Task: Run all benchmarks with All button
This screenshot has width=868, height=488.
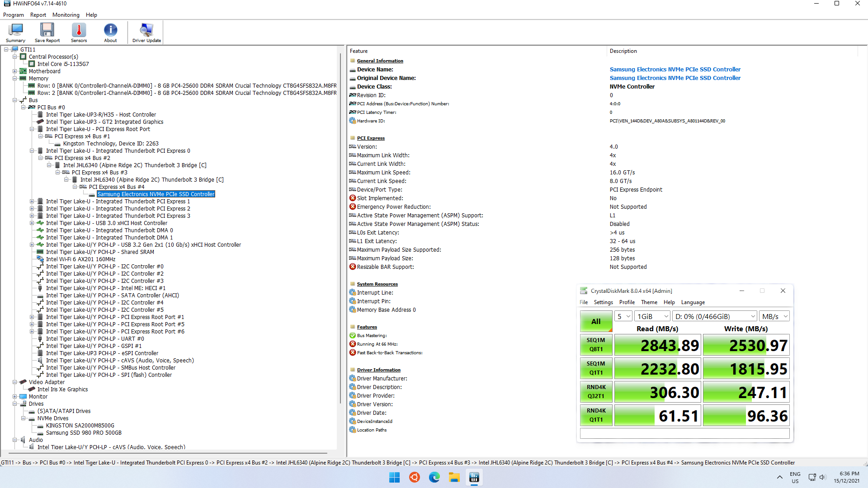Action: (x=596, y=321)
